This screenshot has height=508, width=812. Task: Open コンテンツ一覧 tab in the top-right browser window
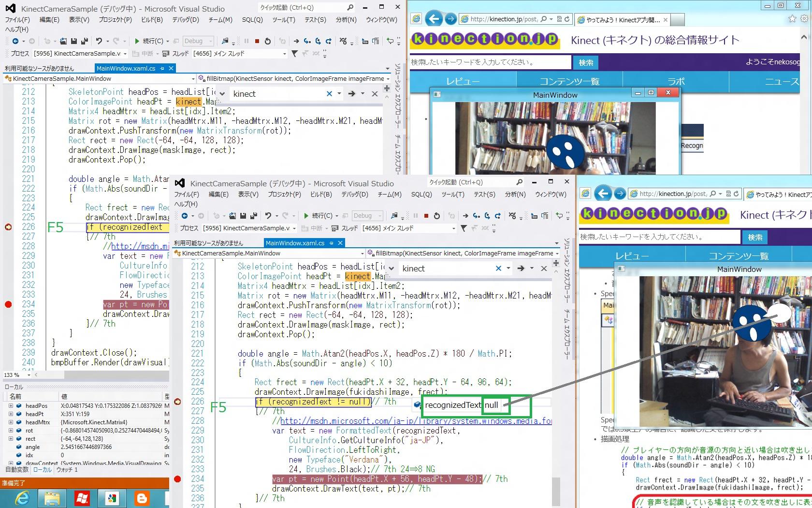click(x=569, y=81)
